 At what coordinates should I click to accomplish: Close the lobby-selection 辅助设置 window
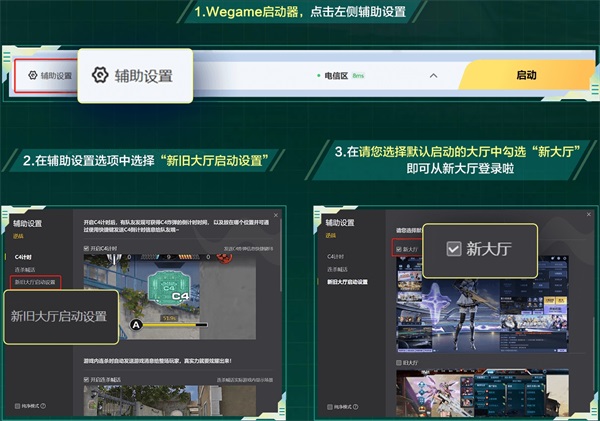[x=589, y=214]
